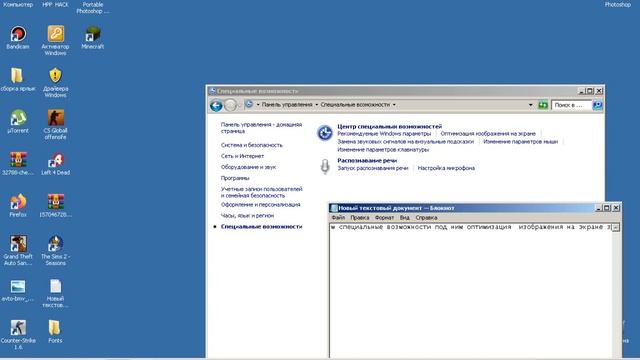Screen dimensions: 640x360
Task: Open Часы, язык и регион sidebar link
Action: click(x=247, y=216)
